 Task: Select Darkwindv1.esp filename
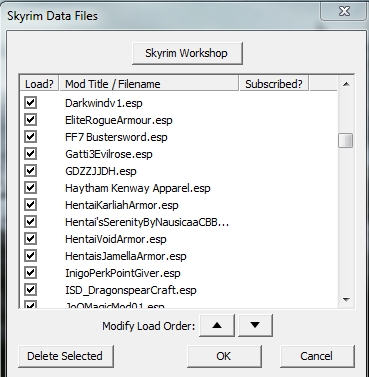(x=104, y=103)
